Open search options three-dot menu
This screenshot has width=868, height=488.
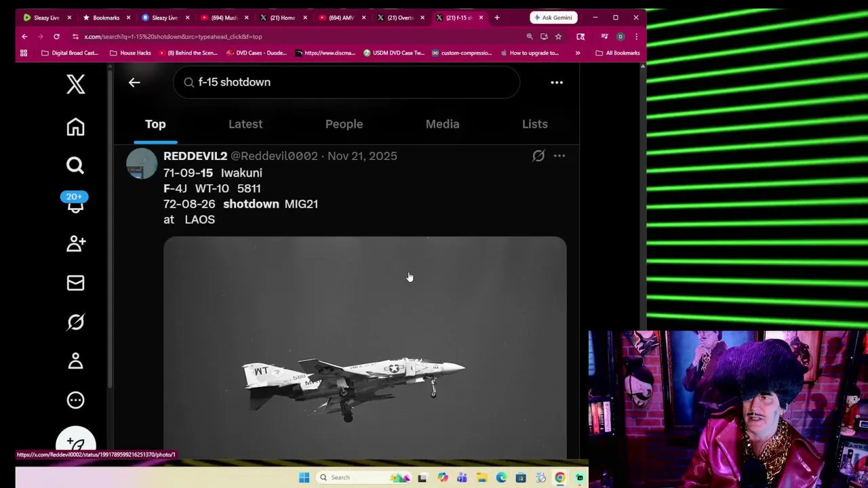coord(557,82)
